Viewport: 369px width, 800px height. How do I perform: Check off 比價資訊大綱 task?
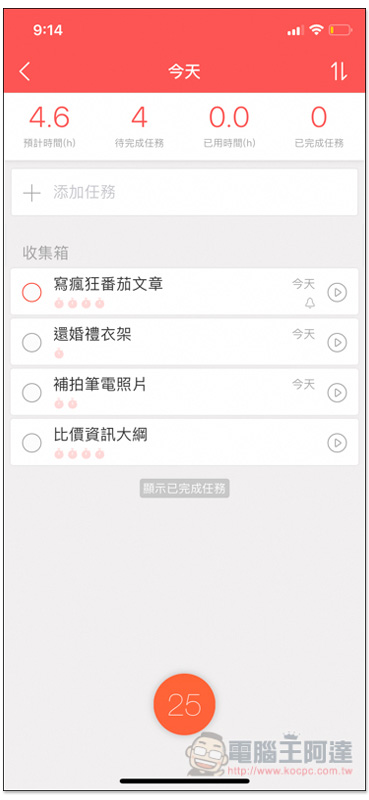coord(32,442)
